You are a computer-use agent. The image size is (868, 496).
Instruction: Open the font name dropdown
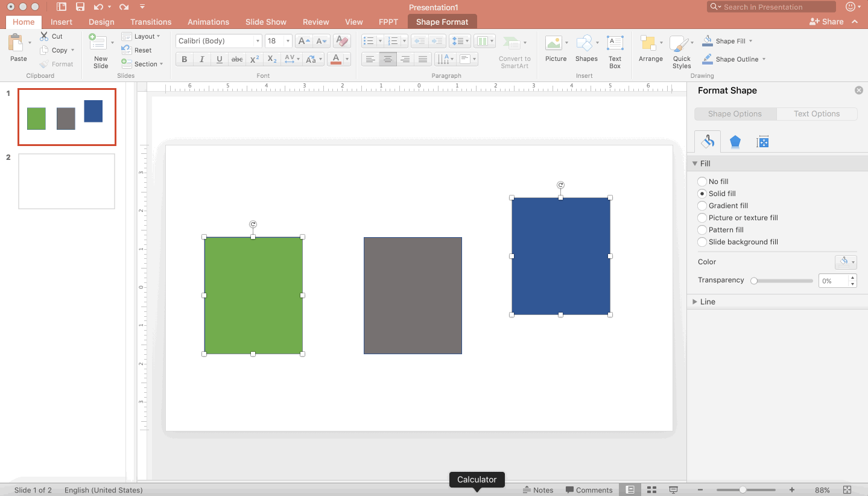tap(258, 40)
